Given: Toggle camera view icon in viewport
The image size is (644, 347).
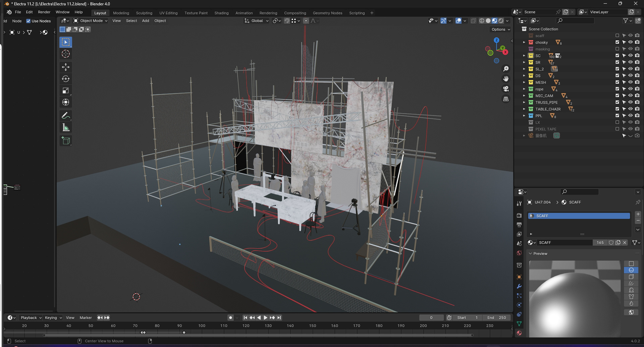Looking at the screenshot, I should pyautogui.click(x=506, y=89).
